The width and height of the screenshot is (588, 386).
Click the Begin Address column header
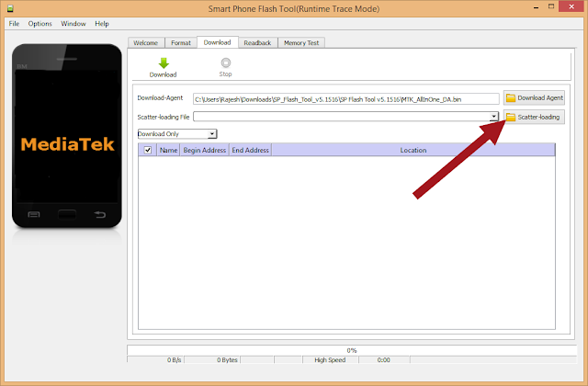[x=204, y=150]
